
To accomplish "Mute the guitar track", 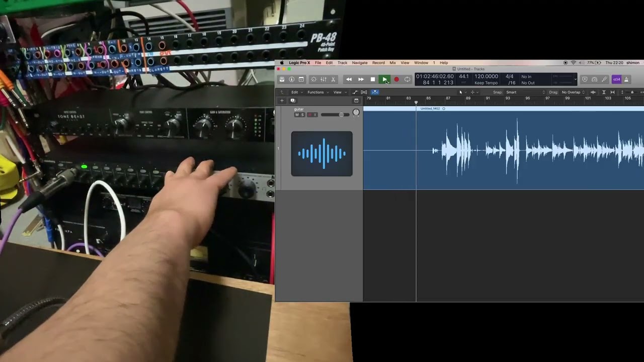I will [297, 115].
